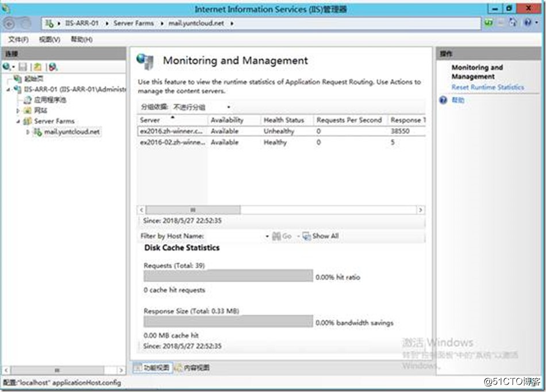Viewport: 546px width, 392px height.
Task: Open the connect icon dropdown arrow in Connections
Action: (x=13, y=67)
